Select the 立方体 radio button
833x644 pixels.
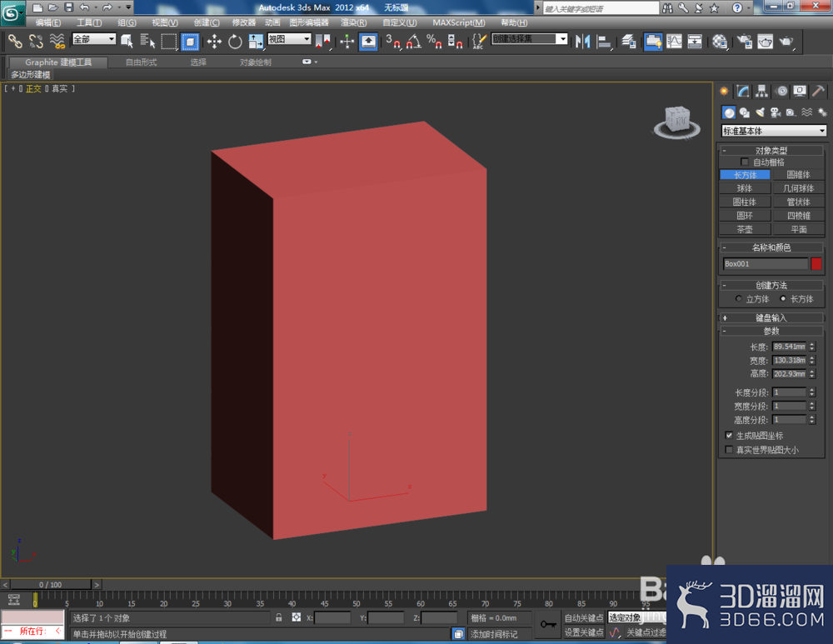click(738, 298)
